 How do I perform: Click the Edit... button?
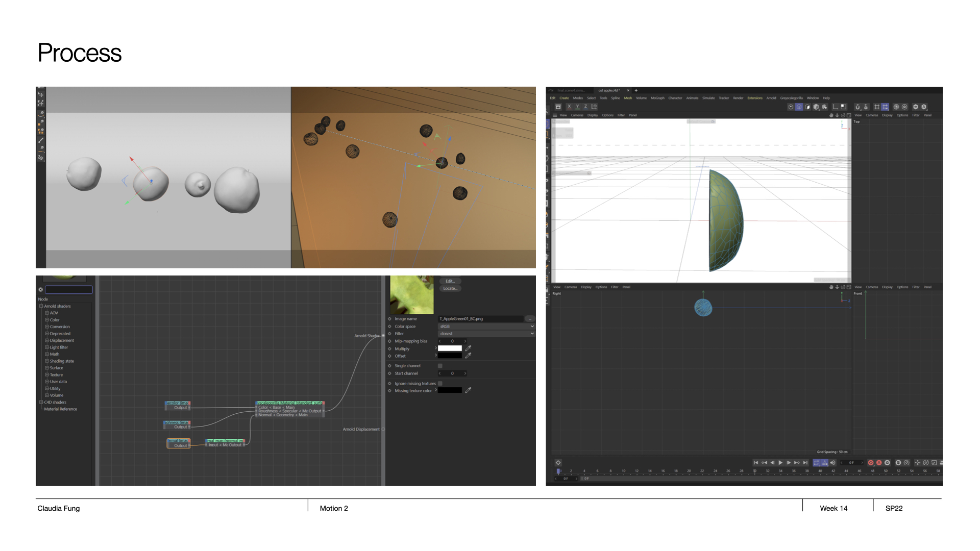coord(450,281)
